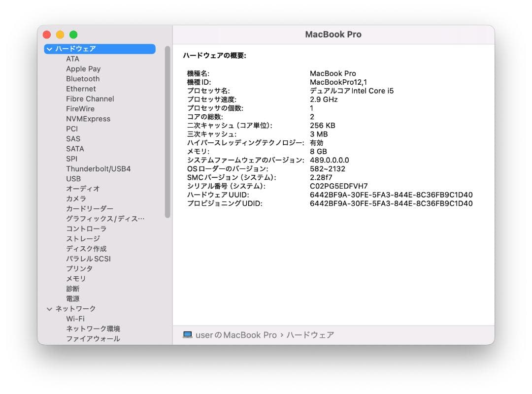Select SPI in the sidebar
Screen dimensions: 532x394
click(71, 159)
